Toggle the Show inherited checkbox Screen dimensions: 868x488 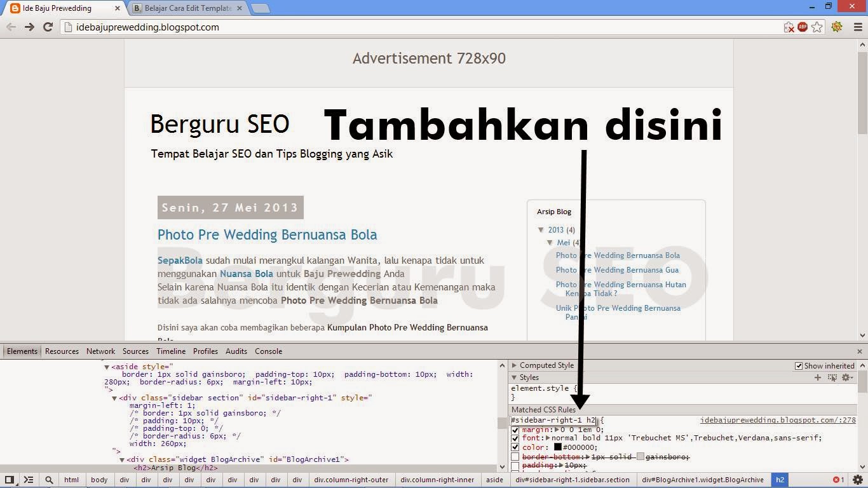799,366
